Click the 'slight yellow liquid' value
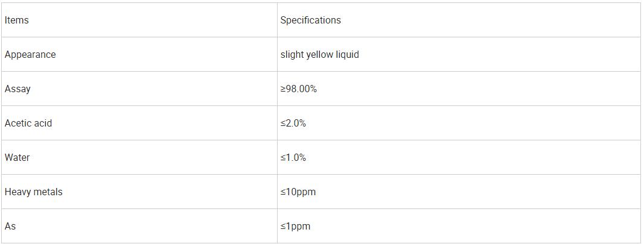Viewport: 644px width, 244px height. [319, 54]
